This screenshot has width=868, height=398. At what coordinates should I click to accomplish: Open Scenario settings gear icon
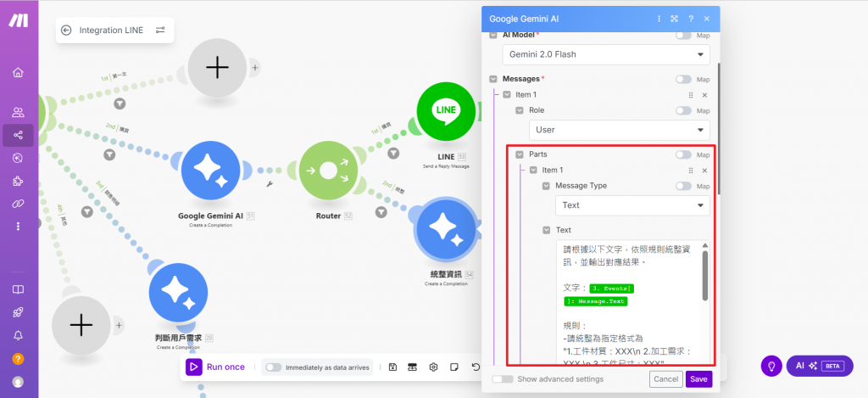pyautogui.click(x=433, y=367)
